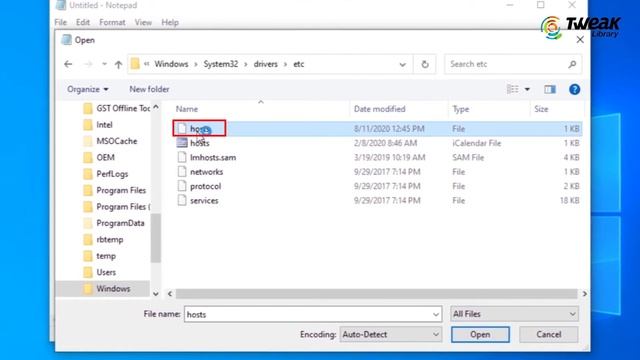Viewport: 640px width, 360px height.
Task: Click etc in the address path
Action: [299, 64]
